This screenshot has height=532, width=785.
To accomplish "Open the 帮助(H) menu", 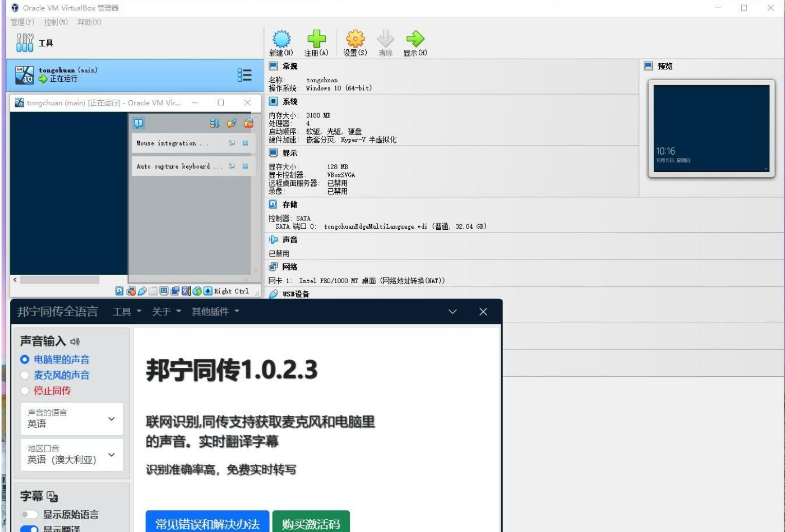I will pyautogui.click(x=90, y=22).
